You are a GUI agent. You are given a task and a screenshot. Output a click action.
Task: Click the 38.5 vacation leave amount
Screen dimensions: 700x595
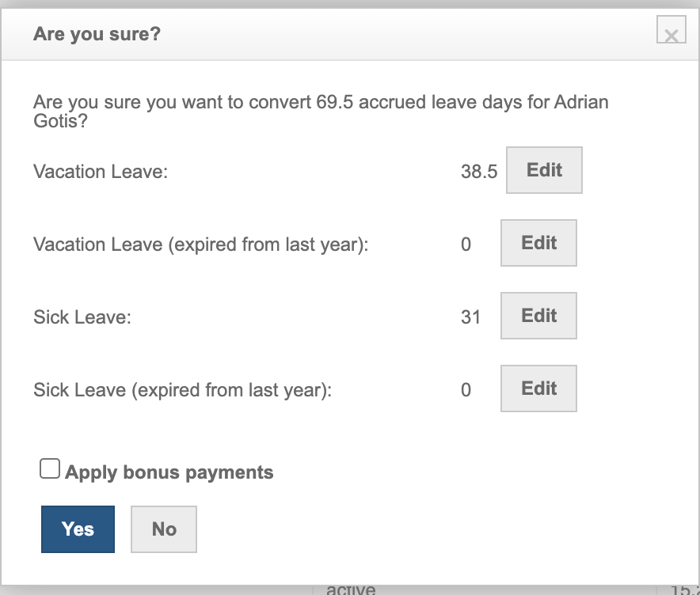[479, 172]
